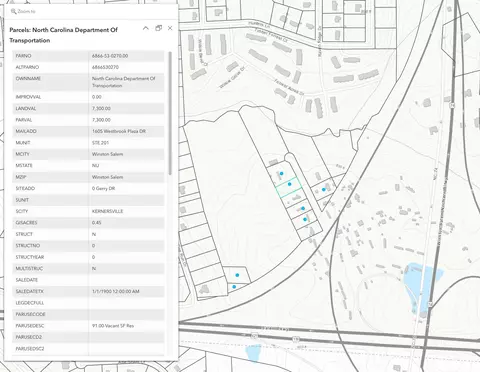Click the LANDVAL field label
Screen dimensions: 480x372
click(26, 109)
